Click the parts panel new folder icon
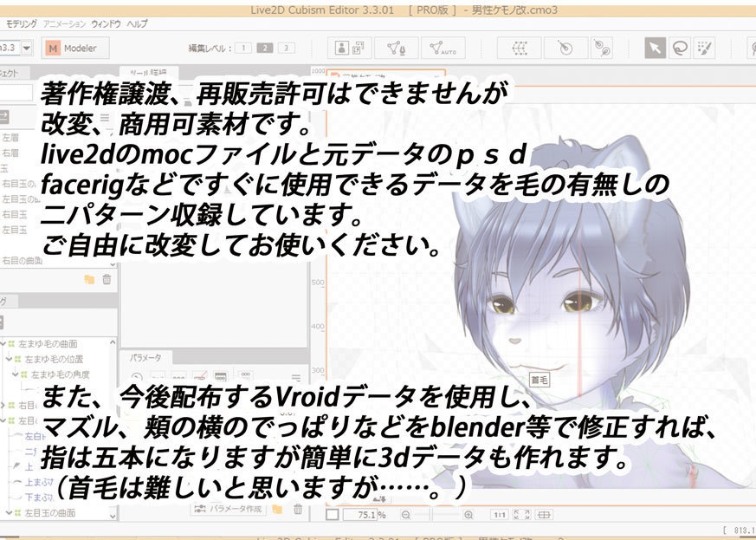756x540 pixels. 89,279
